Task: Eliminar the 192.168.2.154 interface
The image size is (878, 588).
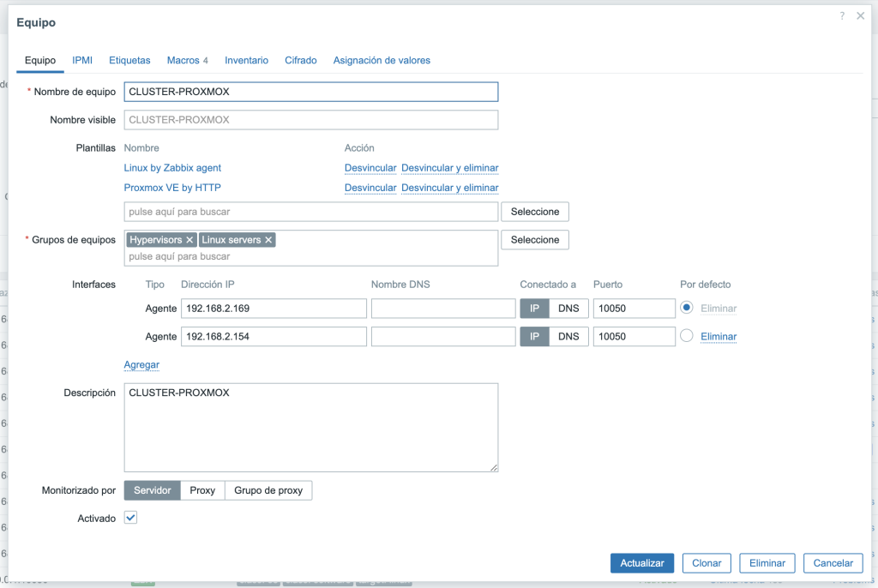Action: click(719, 336)
